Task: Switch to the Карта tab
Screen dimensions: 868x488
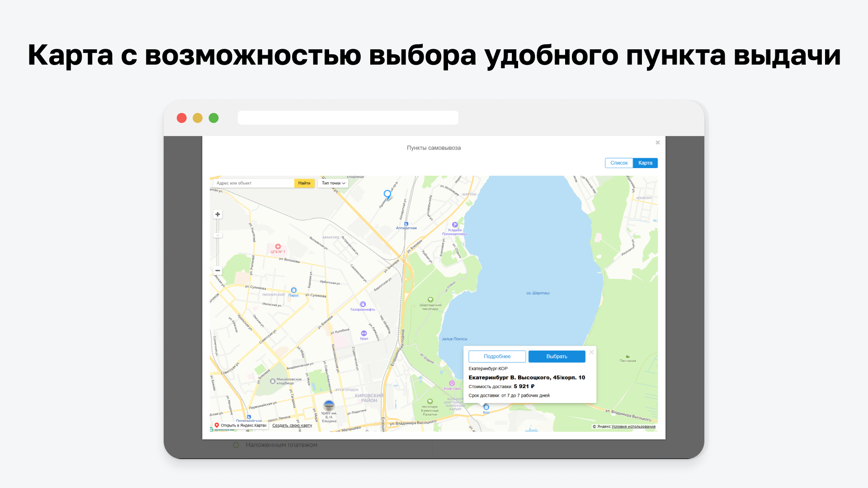Action: click(645, 163)
